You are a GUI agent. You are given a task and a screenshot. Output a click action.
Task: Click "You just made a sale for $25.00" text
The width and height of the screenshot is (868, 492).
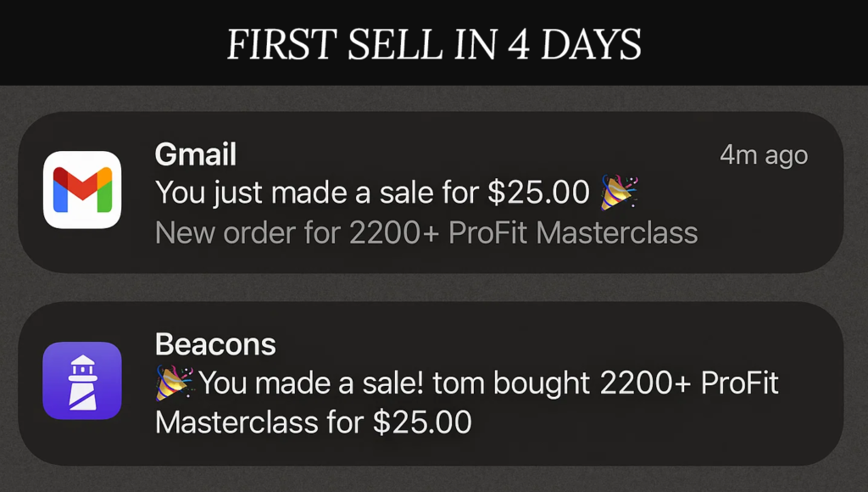(373, 193)
